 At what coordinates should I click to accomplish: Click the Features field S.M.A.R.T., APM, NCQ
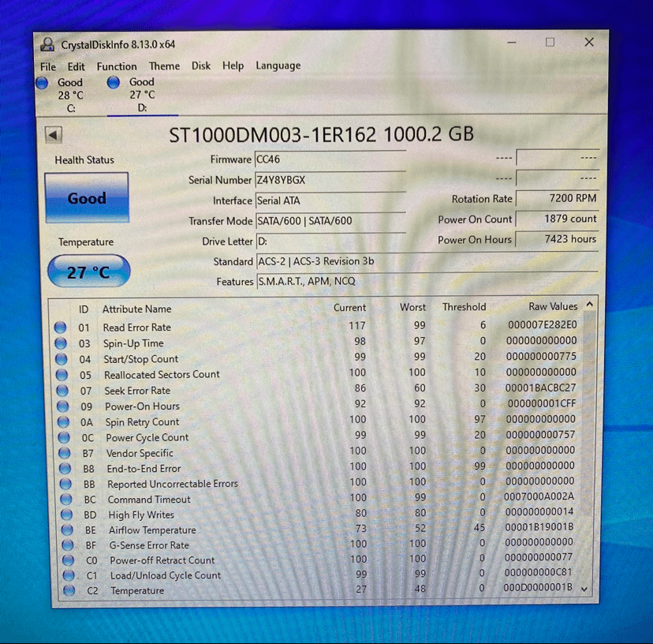pos(427,282)
